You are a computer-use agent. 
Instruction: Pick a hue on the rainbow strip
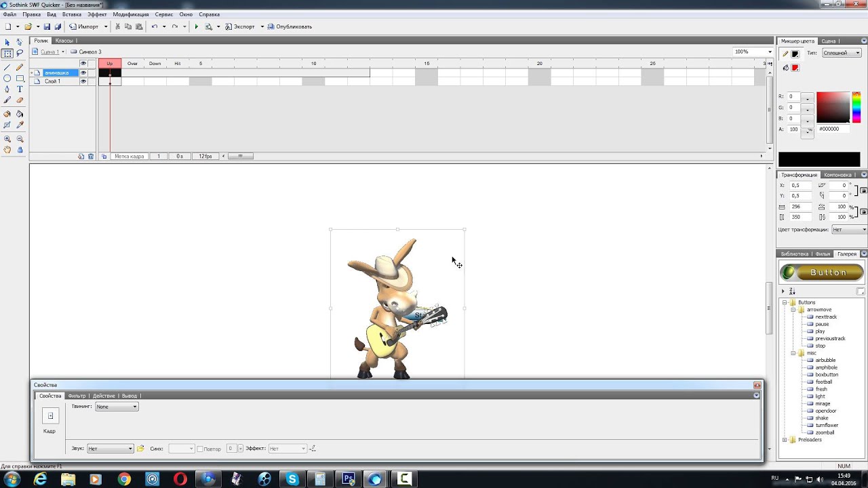click(x=856, y=107)
